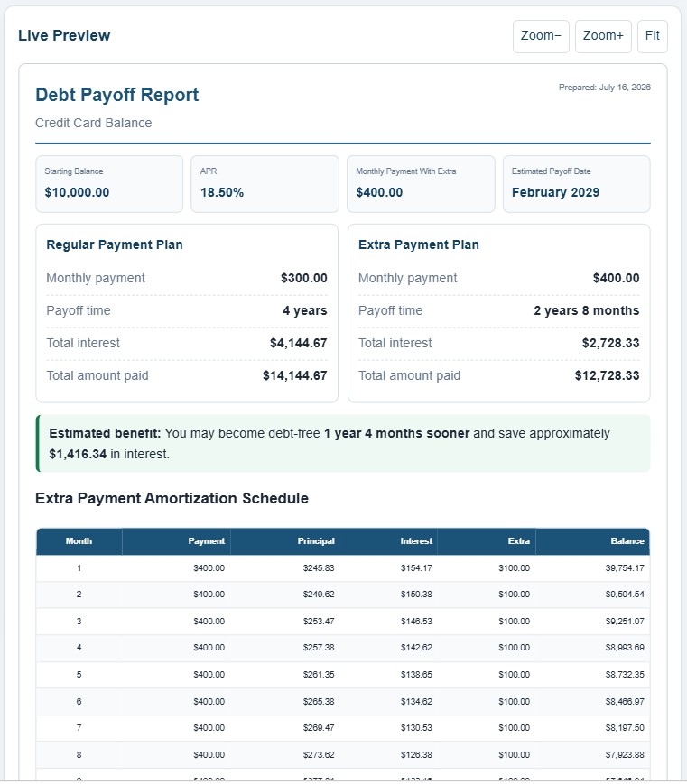Click the Fit button
687x784 pixels.
pyautogui.click(x=653, y=36)
